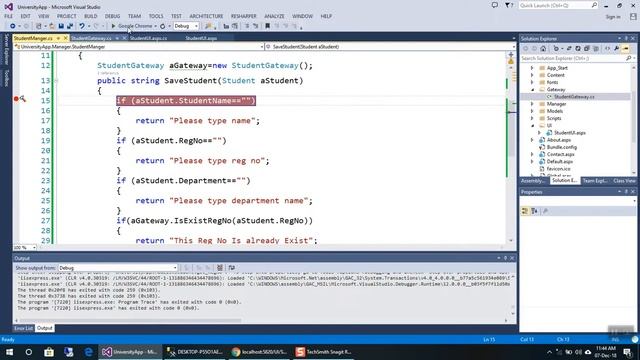Screen dimensions: 640x360
Task: Expand the StudentUI.aspx node
Action: (x=539, y=133)
